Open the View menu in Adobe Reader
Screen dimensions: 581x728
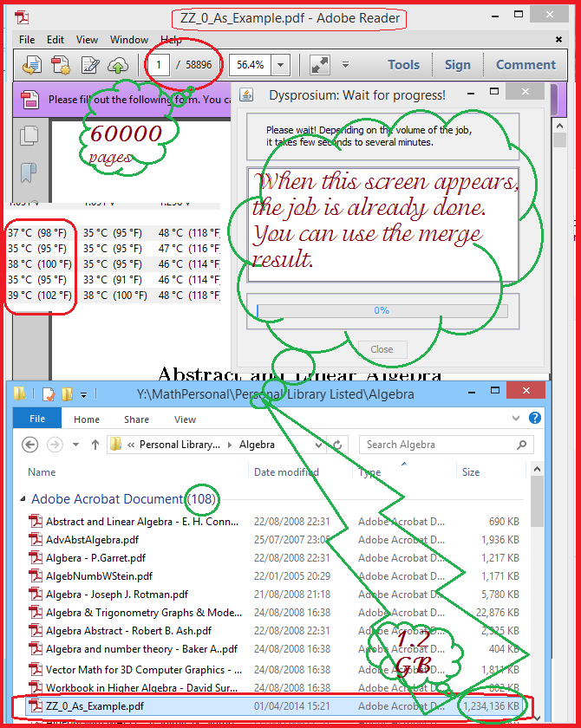(87, 40)
